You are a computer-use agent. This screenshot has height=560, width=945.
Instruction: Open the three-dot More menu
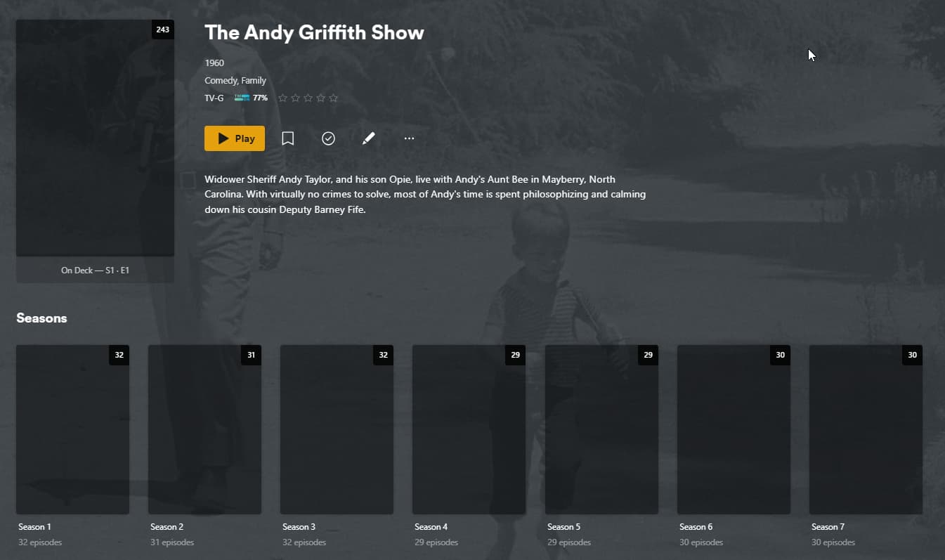pyautogui.click(x=410, y=138)
